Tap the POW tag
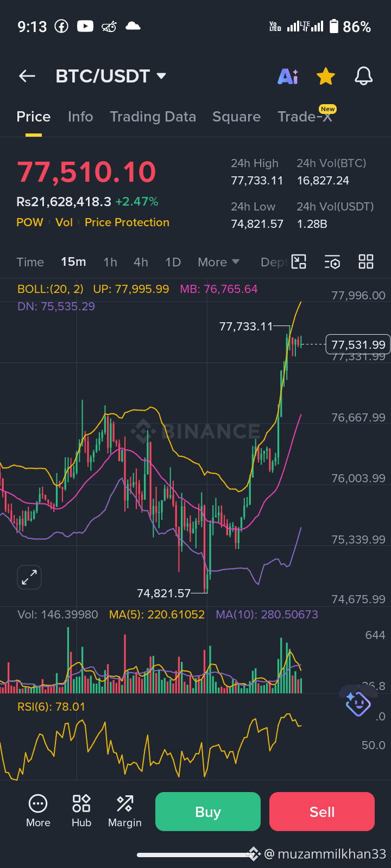The image size is (391, 868). tap(30, 222)
